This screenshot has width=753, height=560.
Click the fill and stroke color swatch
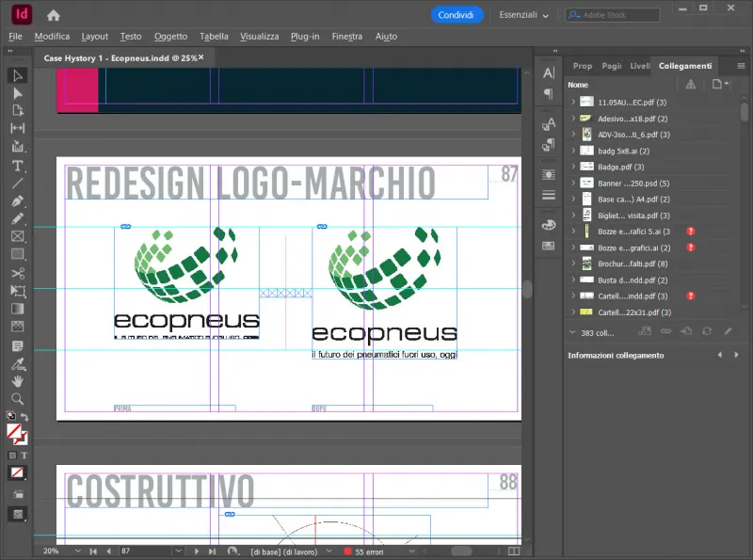pyautogui.click(x=17, y=434)
